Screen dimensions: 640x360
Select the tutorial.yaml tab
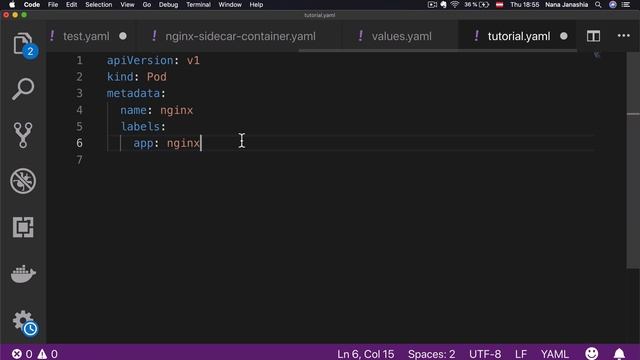tap(519, 36)
